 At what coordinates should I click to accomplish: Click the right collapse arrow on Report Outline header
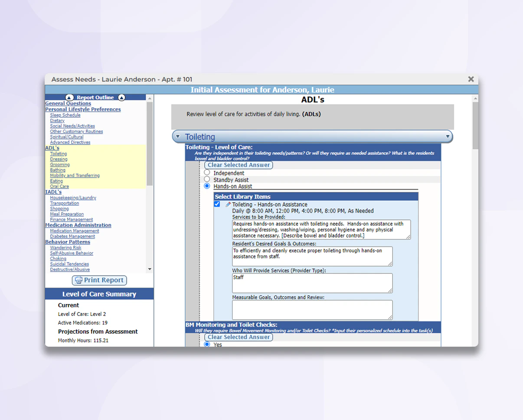pyautogui.click(x=122, y=97)
